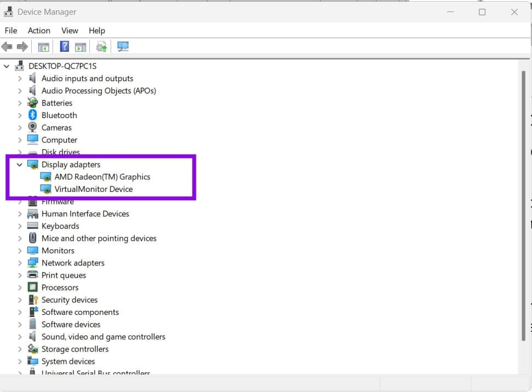Expand the Processors node chevron
The height and width of the screenshot is (392, 532).
point(20,288)
